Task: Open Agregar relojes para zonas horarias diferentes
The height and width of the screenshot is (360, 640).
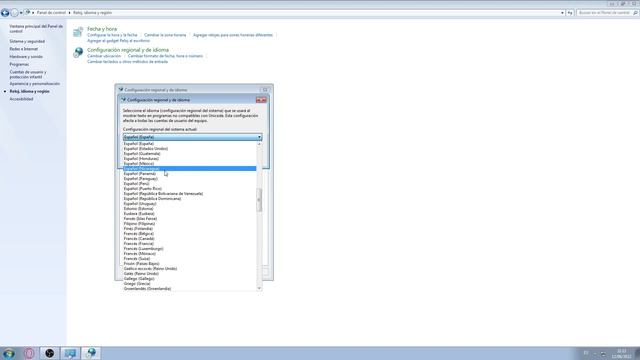Action: (x=233, y=35)
